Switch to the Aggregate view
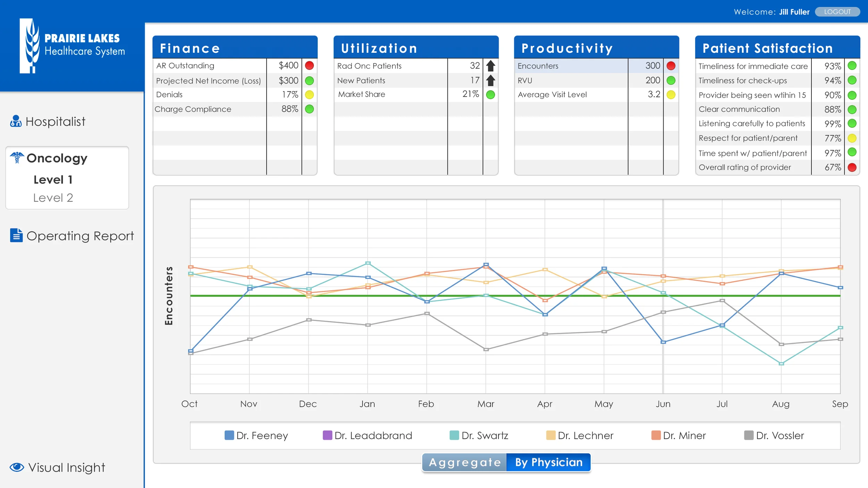Image resolution: width=868 pixels, height=488 pixels. [x=464, y=462]
